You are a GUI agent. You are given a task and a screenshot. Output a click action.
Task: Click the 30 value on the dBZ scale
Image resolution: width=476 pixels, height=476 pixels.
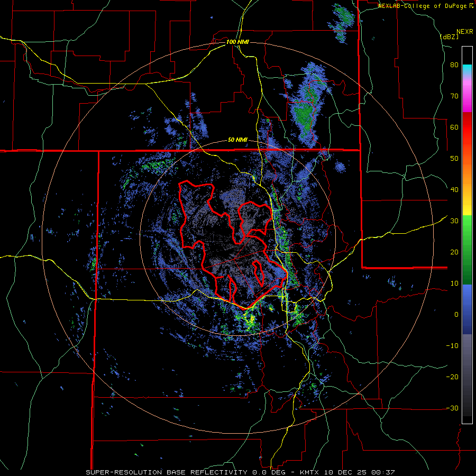[454, 221]
